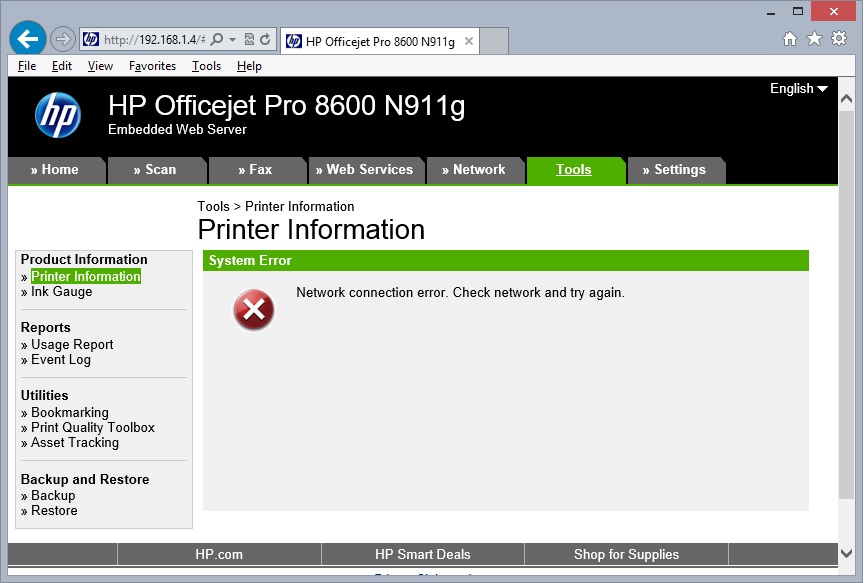Switch to the Settings tab
This screenshot has width=864, height=583.
[x=675, y=170]
